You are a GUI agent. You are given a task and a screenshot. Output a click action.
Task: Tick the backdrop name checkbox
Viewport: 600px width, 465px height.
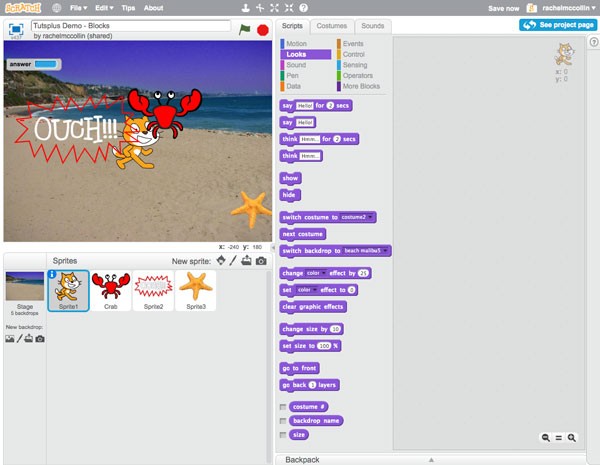click(x=283, y=421)
